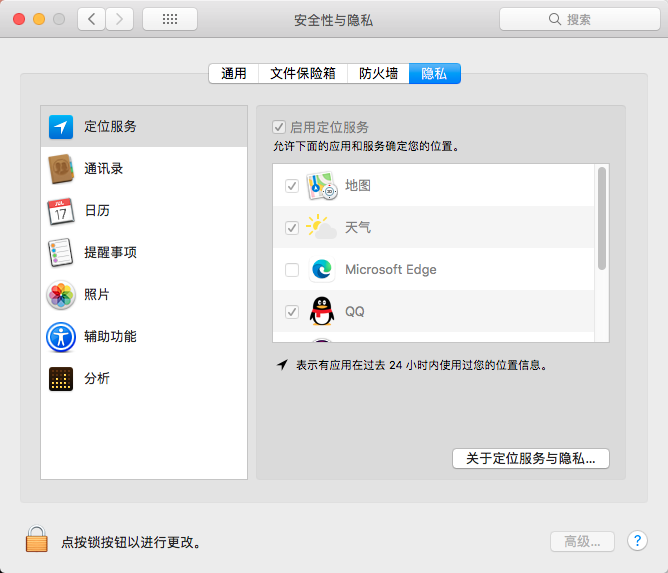Click the app list vertical scrollbar
668x573 pixels.
(602, 218)
